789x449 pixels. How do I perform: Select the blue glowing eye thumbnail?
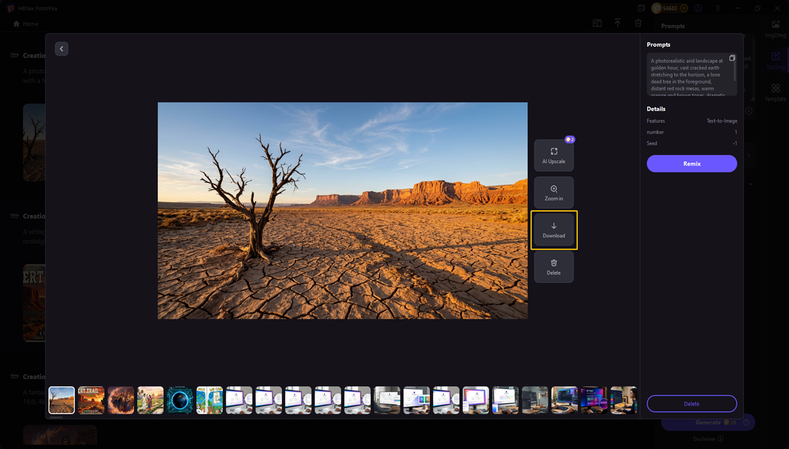(x=180, y=400)
